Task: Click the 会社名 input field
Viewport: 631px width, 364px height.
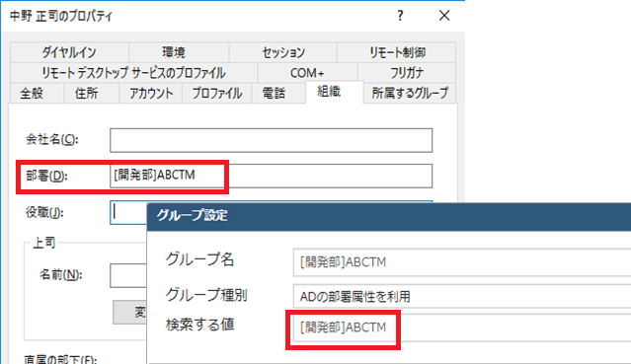Action: (x=271, y=140)
